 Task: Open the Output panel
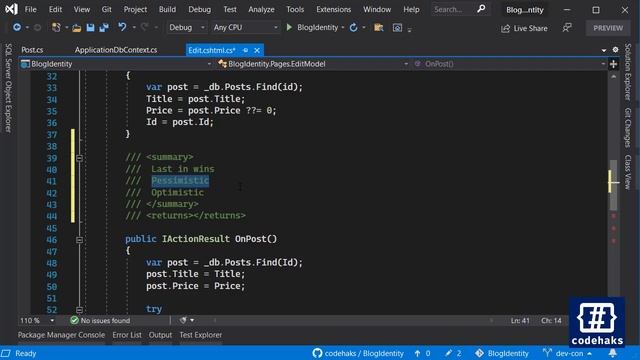pos(160,335)
